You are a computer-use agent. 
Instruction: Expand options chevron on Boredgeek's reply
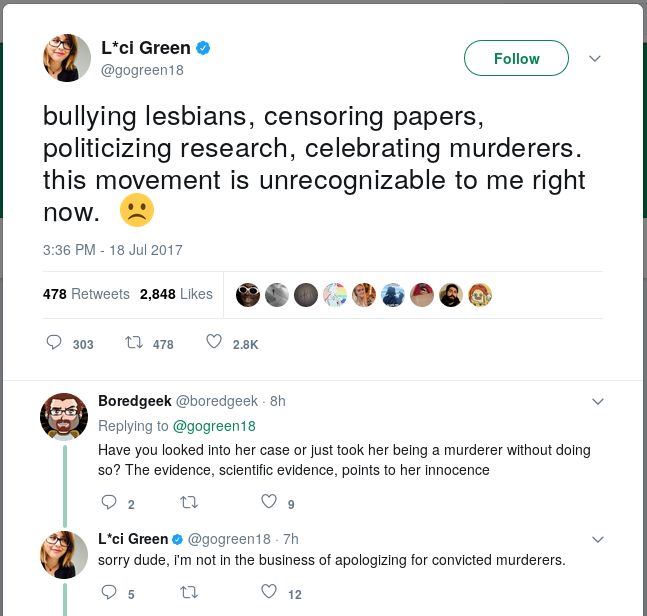coord(598,401)
